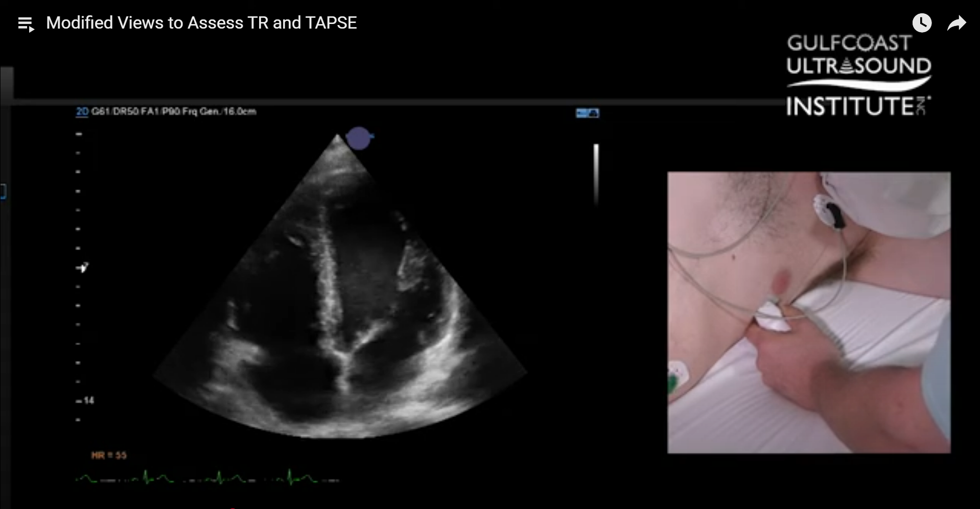
Task: Click the Gulfcoast Ultrasound Institute logo
Action: pyautogui.click(x=858, y=76)
